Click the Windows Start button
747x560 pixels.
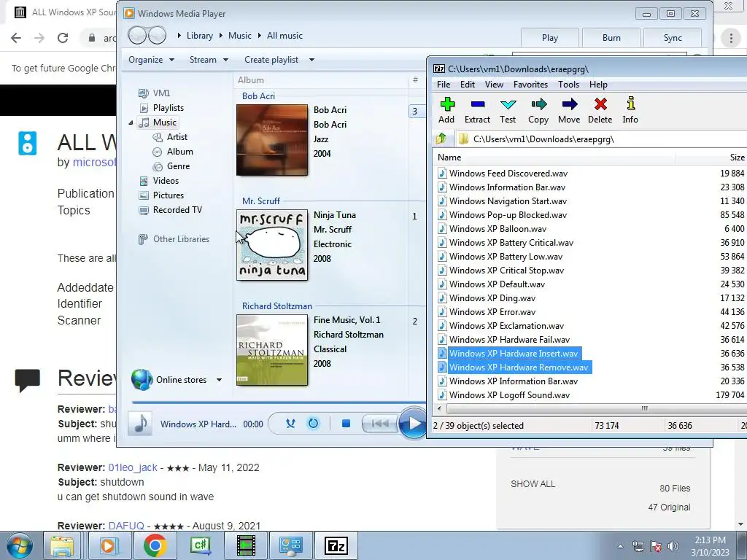[19, 545]
